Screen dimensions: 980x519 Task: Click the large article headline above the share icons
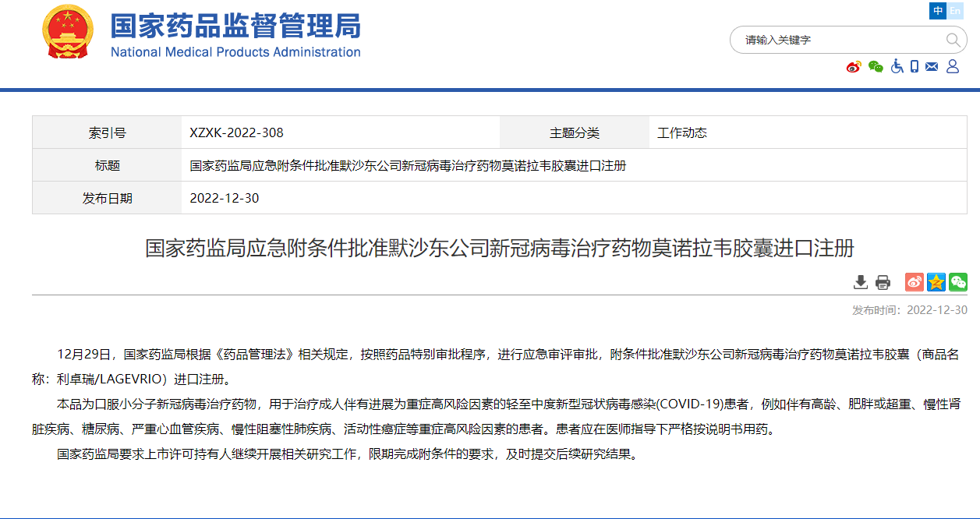(499, 249)
